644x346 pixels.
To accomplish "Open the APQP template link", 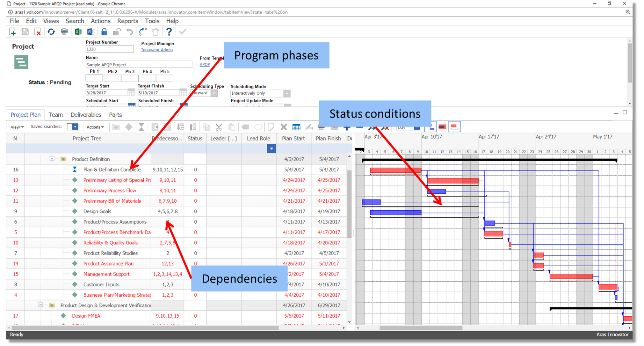I will (x=205, y=64).
